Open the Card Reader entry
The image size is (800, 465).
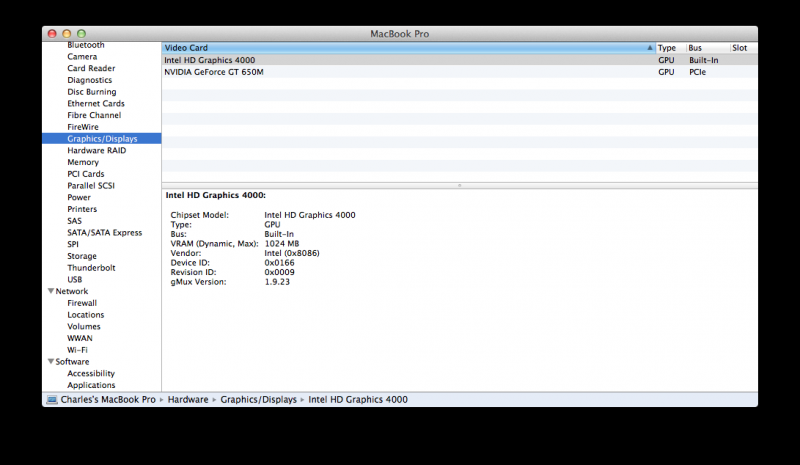pos(91,68)
